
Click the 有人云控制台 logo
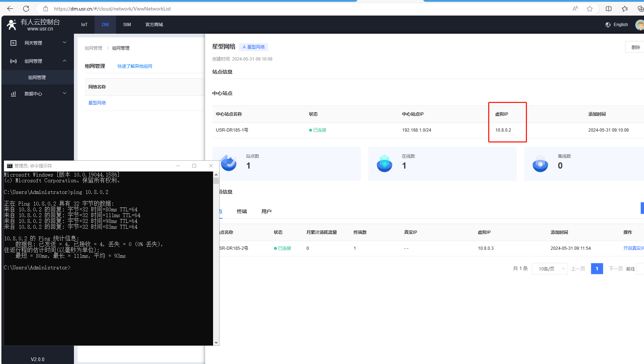click(33, 25)
